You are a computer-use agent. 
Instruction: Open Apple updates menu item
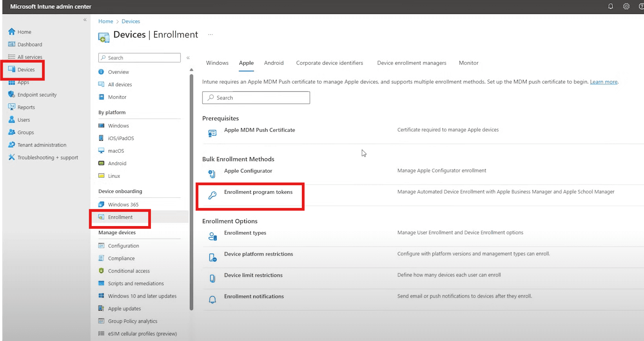click(124, 308)
